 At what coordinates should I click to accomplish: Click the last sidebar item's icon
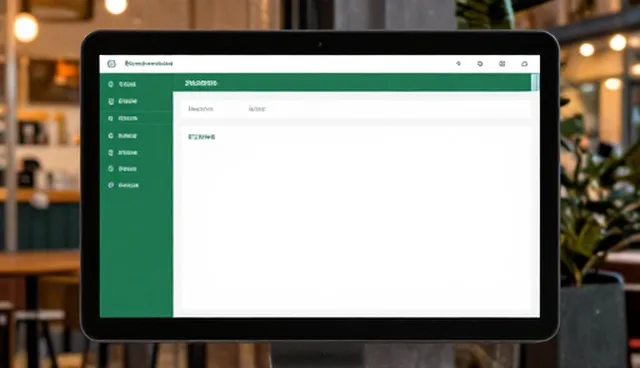point(111,185)
